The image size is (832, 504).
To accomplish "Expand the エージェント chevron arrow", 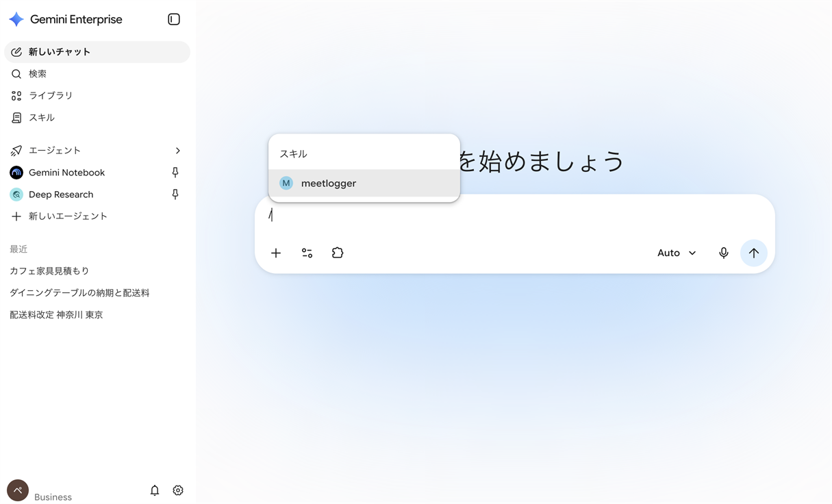I will point(178,151).
